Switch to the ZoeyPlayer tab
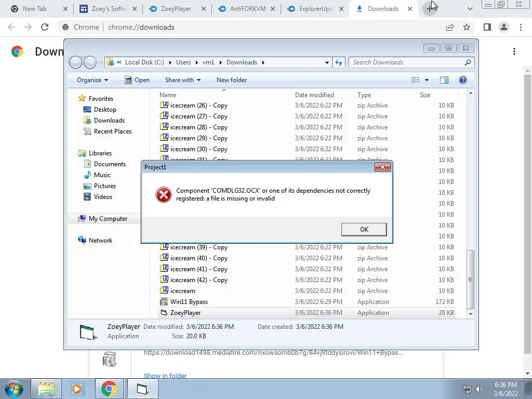This screenshot has height=399, width=532. [177, 9]
